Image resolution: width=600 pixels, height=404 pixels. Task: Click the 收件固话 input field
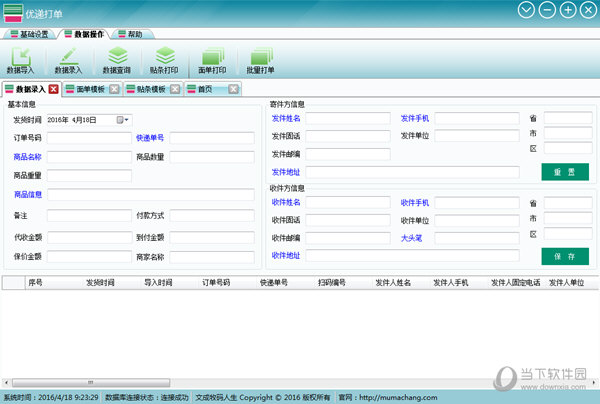point(348,220)
